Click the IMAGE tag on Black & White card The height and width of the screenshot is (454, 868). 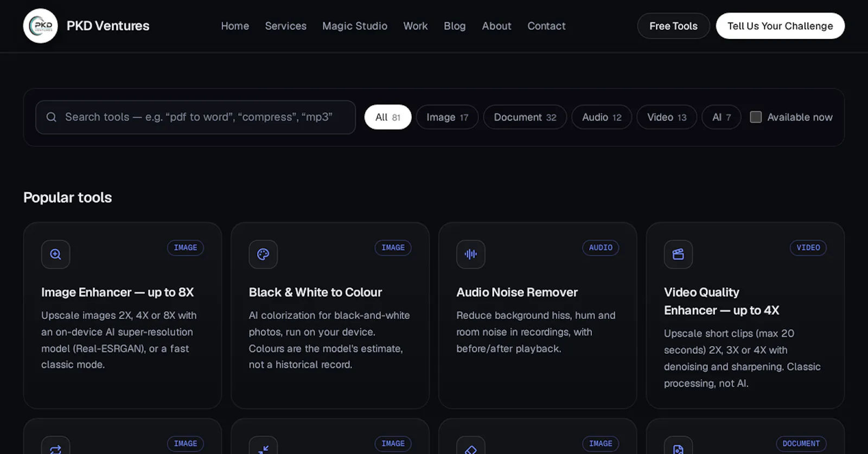click(x=393, y=248)
